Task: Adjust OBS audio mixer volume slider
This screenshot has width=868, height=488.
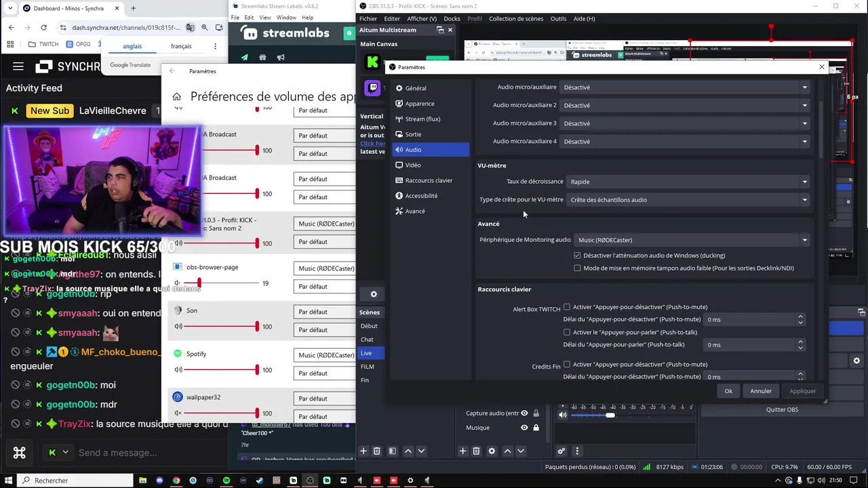Action: pyautogui.click(x=610, y=415)
